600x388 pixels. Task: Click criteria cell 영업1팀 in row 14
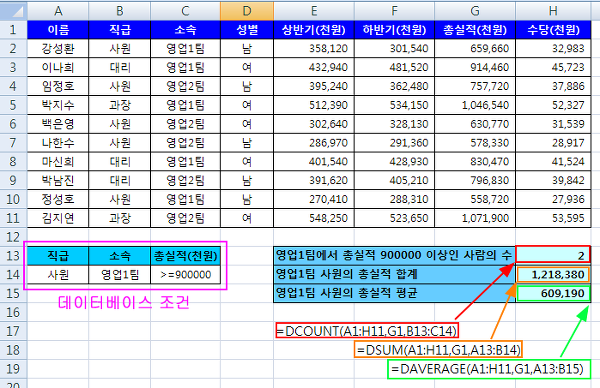(x=119, y=275)
